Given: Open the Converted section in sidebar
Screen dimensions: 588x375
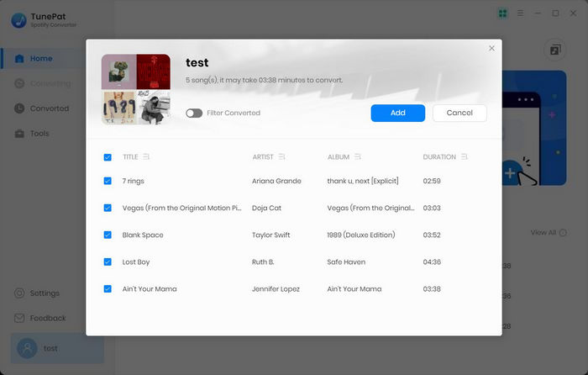Looking at the screenshot, I should pos(43,108).
